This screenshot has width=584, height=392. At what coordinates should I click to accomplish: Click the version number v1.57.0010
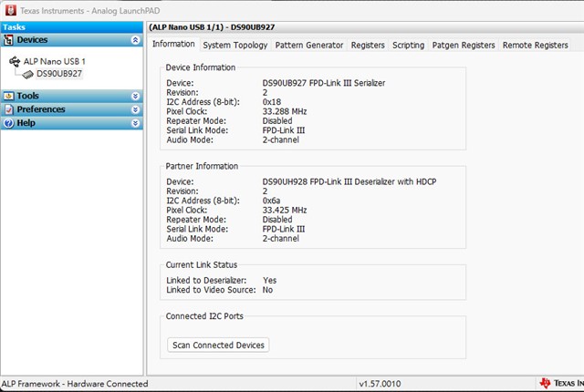tap(380, 384)
